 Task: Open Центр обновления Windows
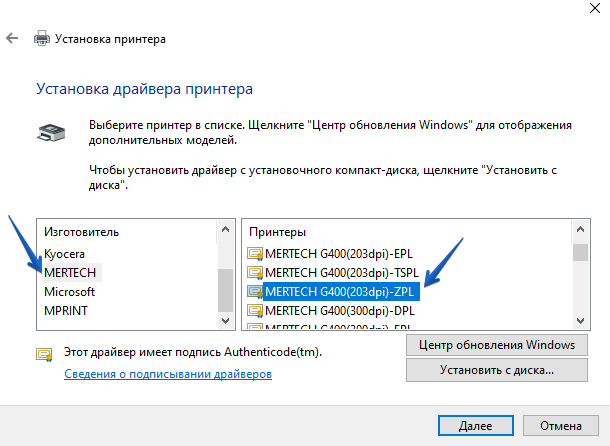pyautogui.click(x=495, y=345)
